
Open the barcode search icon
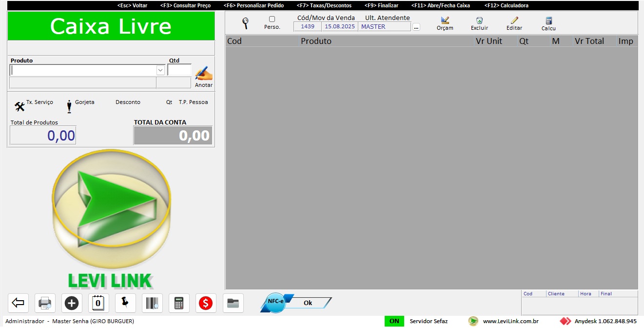coord(152,303)
